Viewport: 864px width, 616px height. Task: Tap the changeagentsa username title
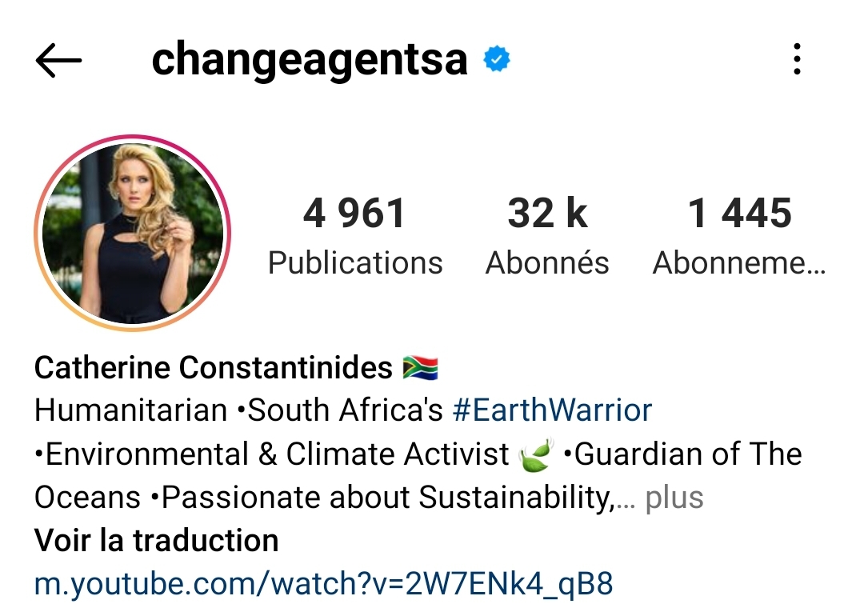[310, 60]
